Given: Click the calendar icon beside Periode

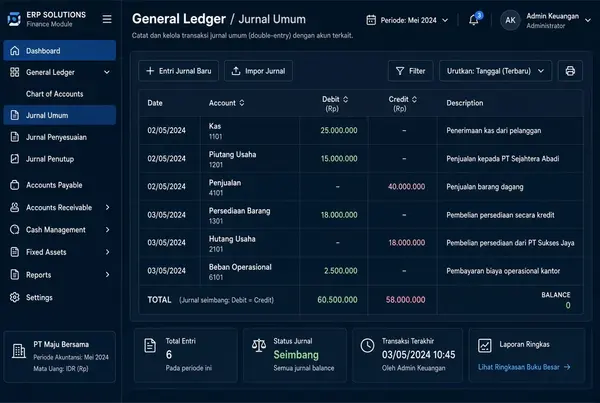Looking at the screenshot, I should coord(371,20).
